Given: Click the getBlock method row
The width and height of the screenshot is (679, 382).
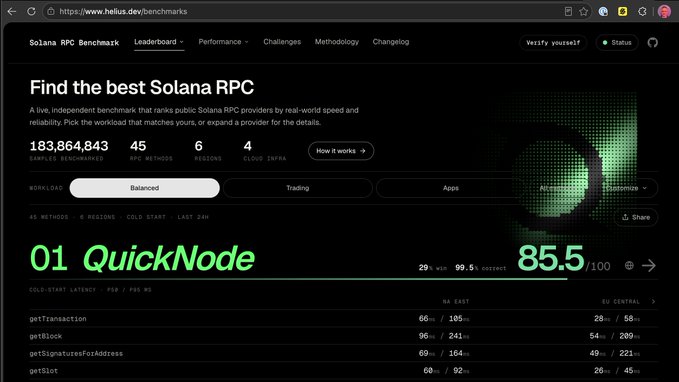Looking at the screenshot, I should coord(343,336).
